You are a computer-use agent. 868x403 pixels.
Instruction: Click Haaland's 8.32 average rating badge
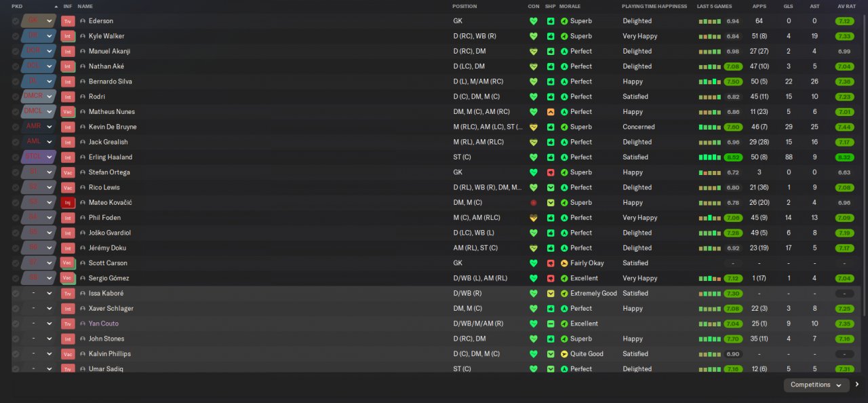coord(844,157)
